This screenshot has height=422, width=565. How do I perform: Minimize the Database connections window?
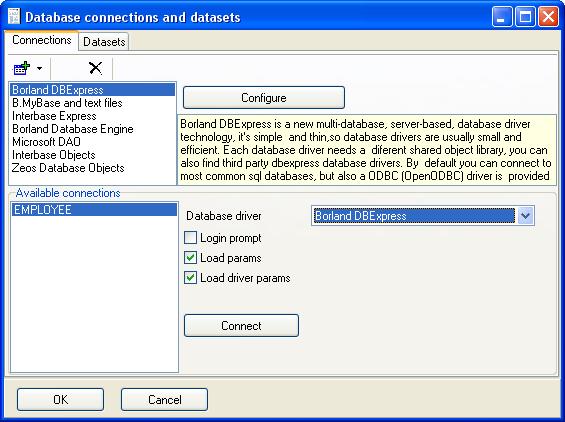pyautogui.click(x=501, y=17)
